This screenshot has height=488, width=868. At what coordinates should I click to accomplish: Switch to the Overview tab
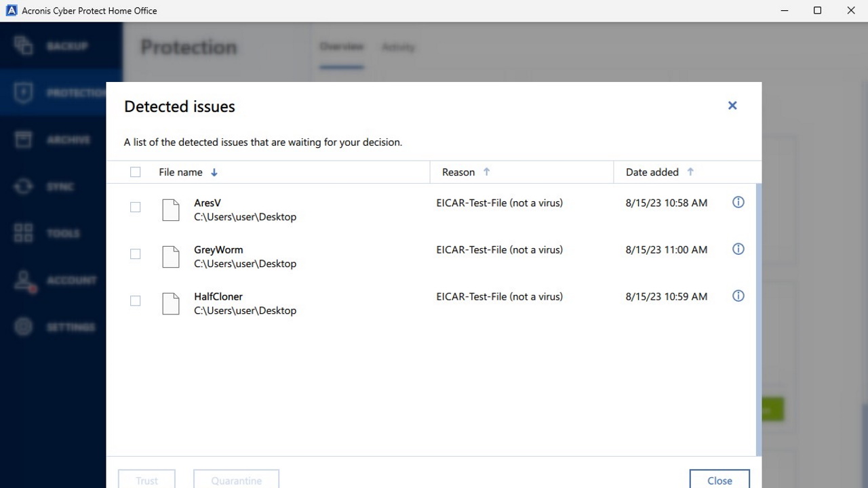[342, 47]
